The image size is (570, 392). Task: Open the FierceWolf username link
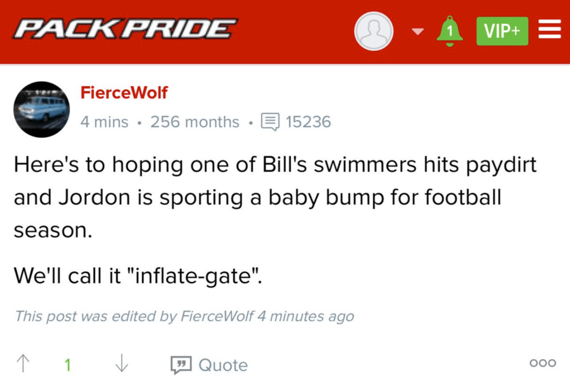(124, 92)
